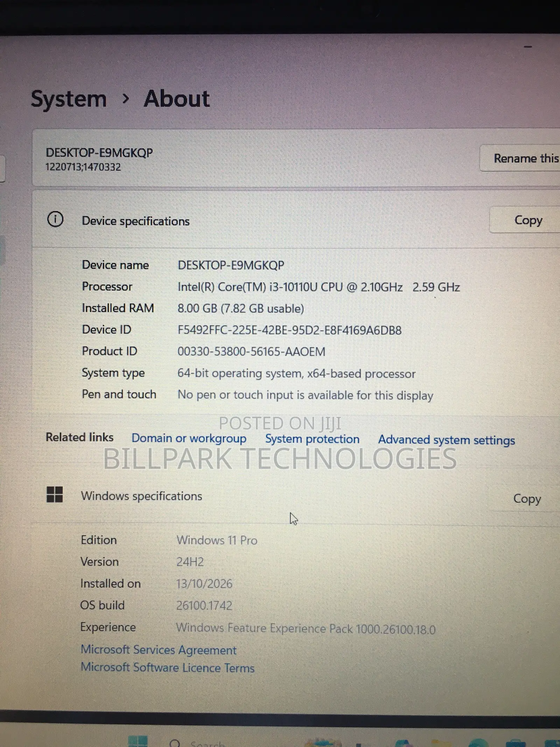Click the taskbar Start button
This screenshot has height=747, width=560.
[x=138, y=741]
